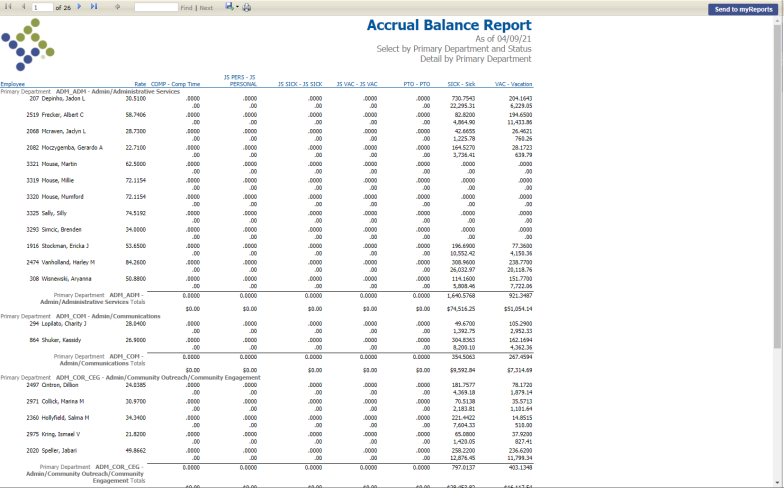Click the vertical scrollbar thumb
The width and height of the screenshot is (784, 488).
point(778,185)
